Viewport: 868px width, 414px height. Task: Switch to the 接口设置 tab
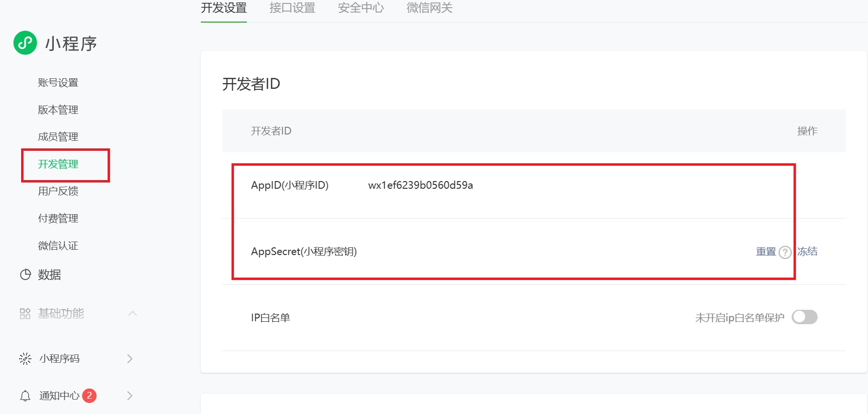click(x=293, y=8)
